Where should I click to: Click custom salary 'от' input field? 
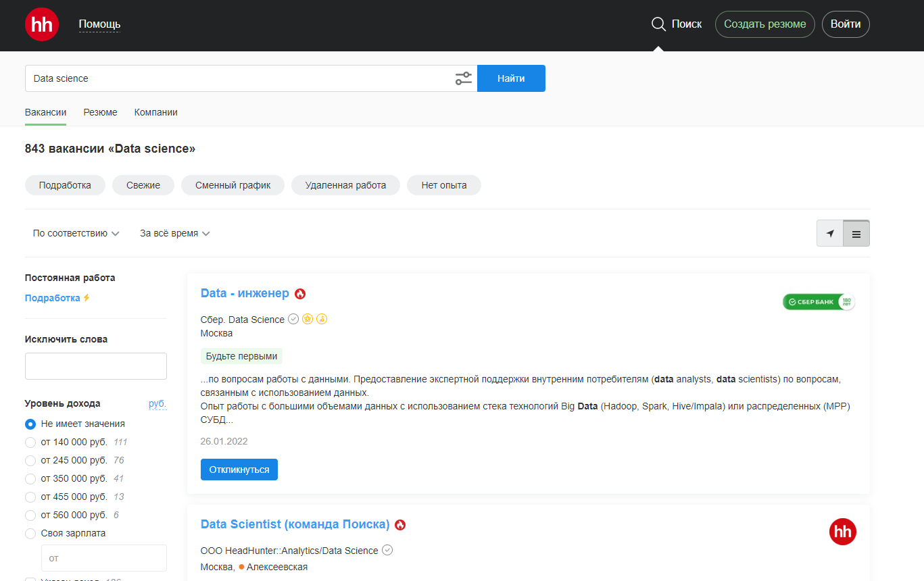104,558
